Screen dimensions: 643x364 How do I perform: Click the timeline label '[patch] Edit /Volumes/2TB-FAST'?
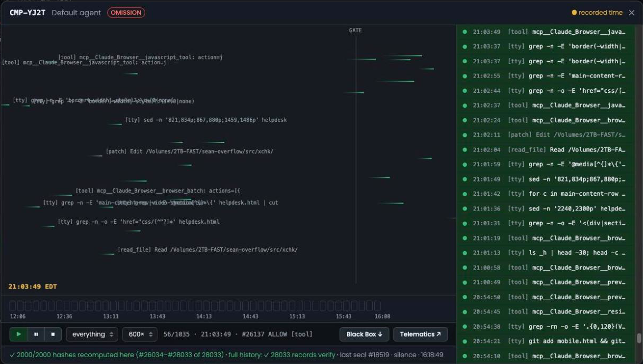[190, 151]
